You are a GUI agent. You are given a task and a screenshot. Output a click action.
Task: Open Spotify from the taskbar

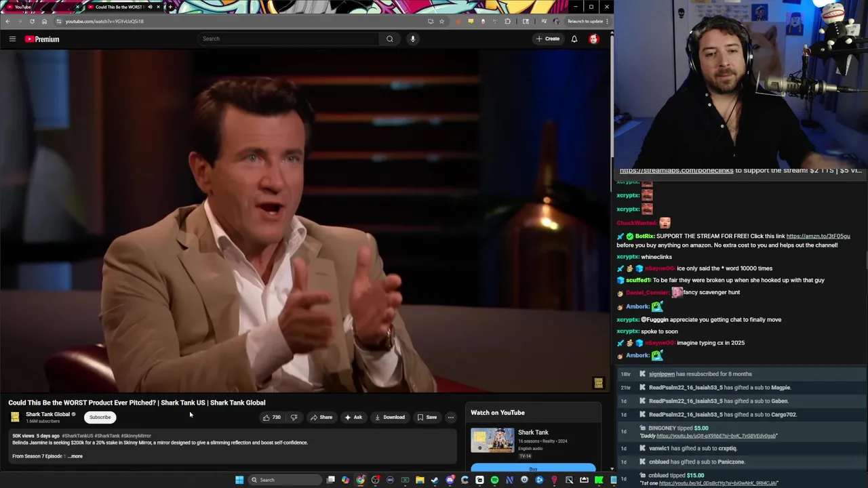click(494, 480)
